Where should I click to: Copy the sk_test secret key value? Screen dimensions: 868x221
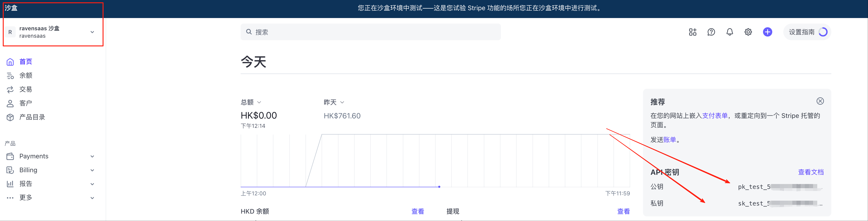click(780, 203)
